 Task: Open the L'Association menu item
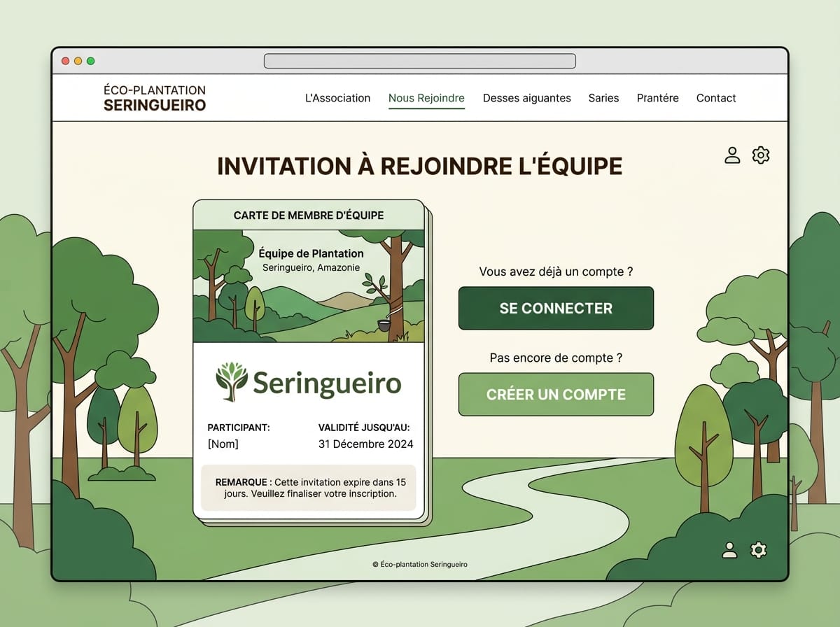[337, 98]
